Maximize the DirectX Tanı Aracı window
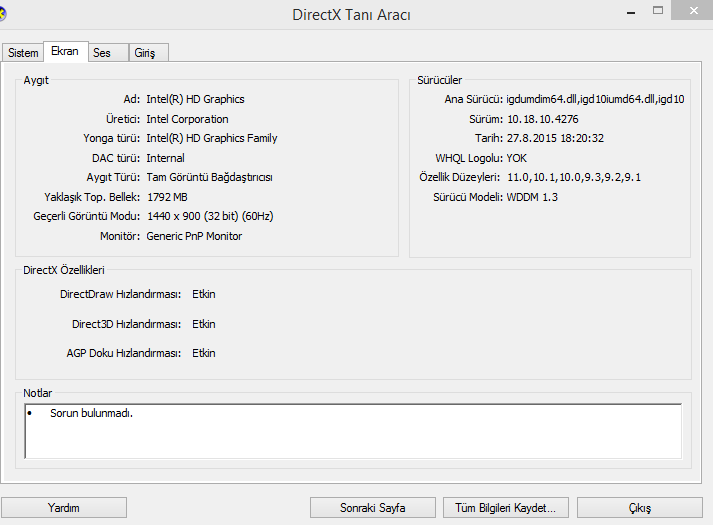The height and width of the screenshot is (525, 713). point(658,10)
